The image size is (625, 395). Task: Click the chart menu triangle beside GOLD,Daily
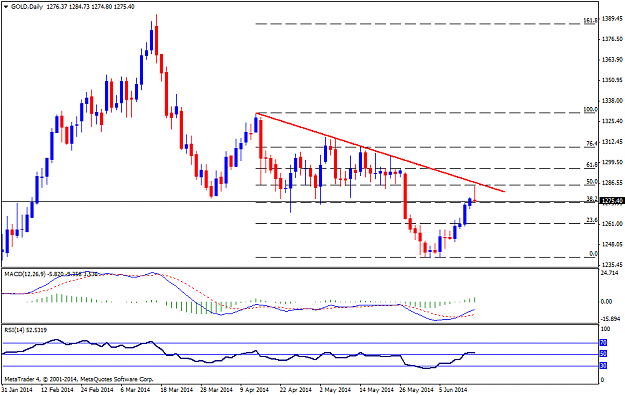point(7,7)
